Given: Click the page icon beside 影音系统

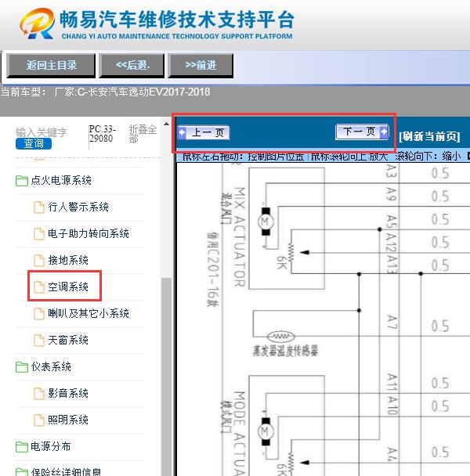Looking at the screenshot, I should 39,394.
